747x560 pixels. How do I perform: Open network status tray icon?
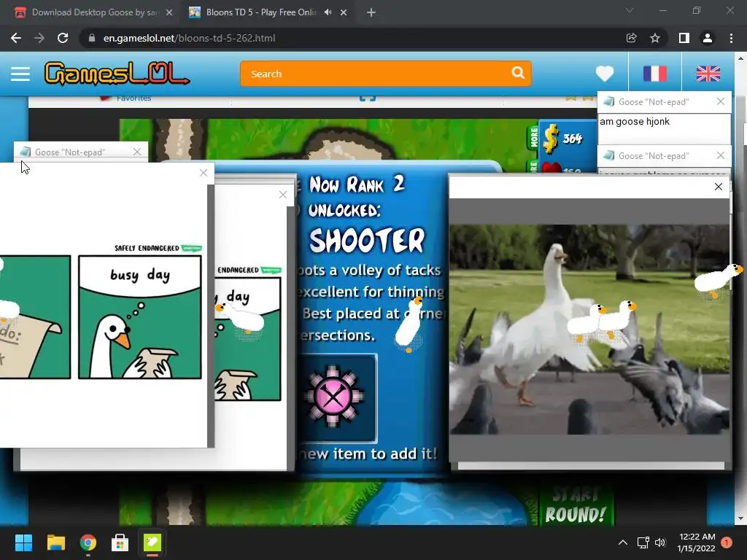point(643,542)
